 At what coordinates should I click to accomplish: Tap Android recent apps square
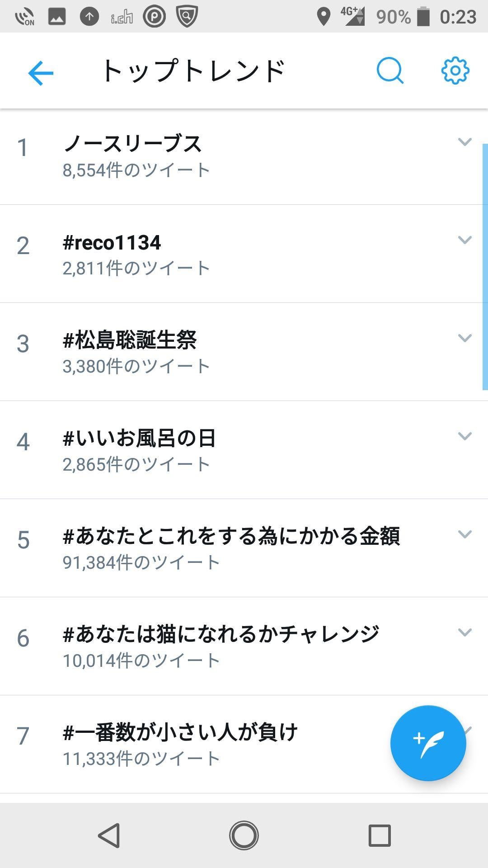(380, 835)
